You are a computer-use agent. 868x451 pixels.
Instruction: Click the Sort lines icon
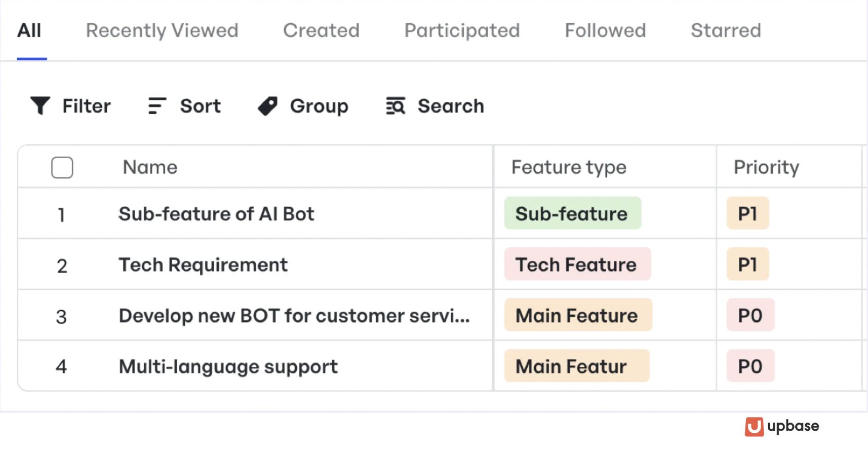pos(157,106)
